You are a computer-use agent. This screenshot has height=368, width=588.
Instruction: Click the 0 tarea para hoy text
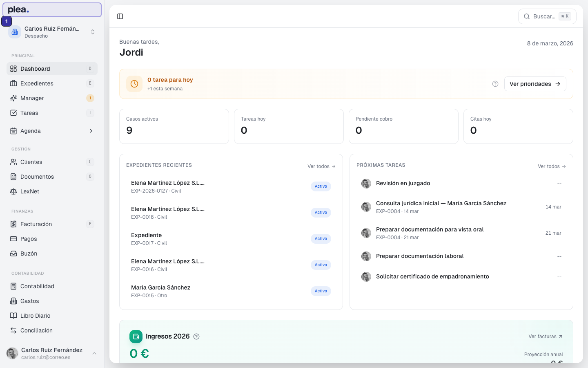(170, 80)
